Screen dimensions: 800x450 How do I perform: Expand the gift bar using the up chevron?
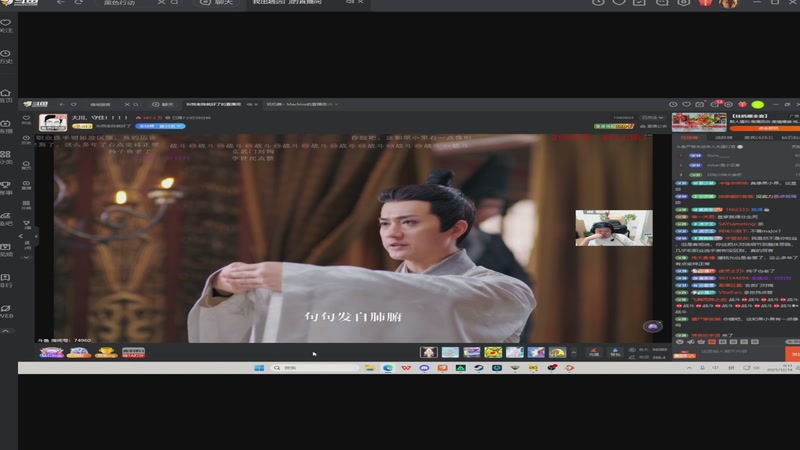tap(573, 352)
